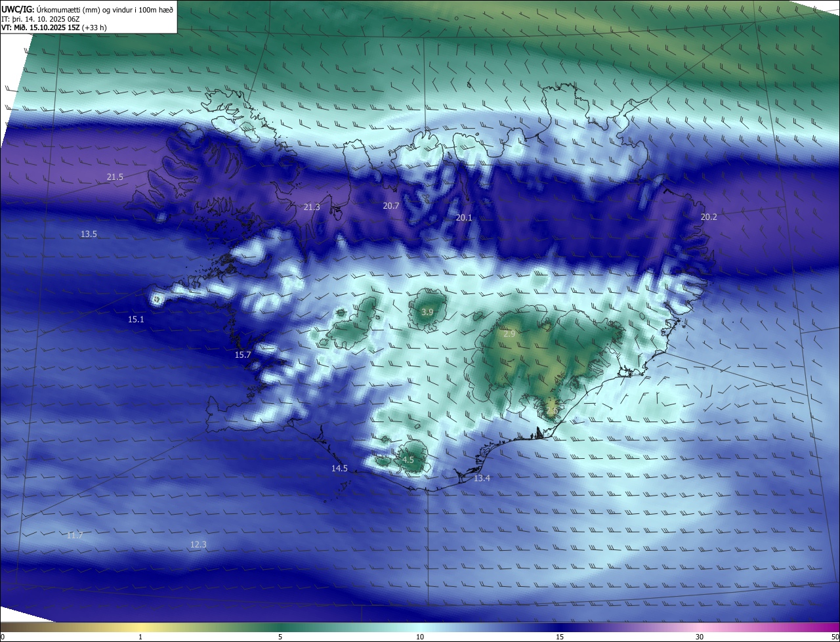Click the 11.7 value label

[75, 536]
